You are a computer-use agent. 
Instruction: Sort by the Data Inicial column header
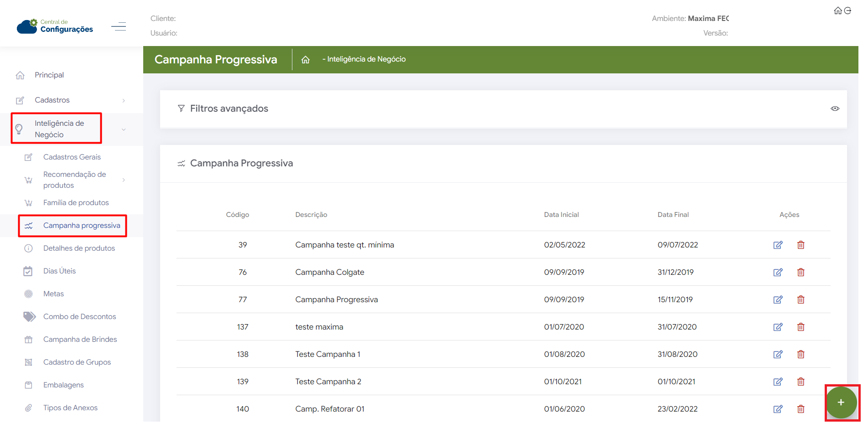561,215
